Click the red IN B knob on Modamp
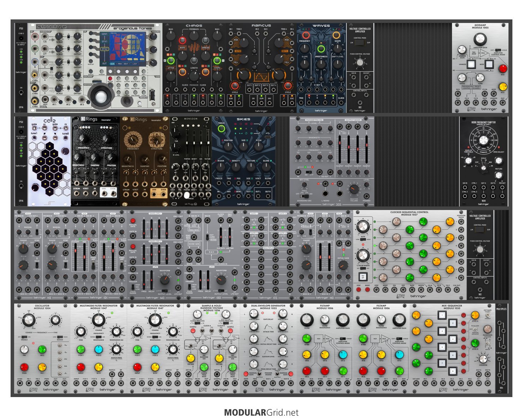 [502, 68]
